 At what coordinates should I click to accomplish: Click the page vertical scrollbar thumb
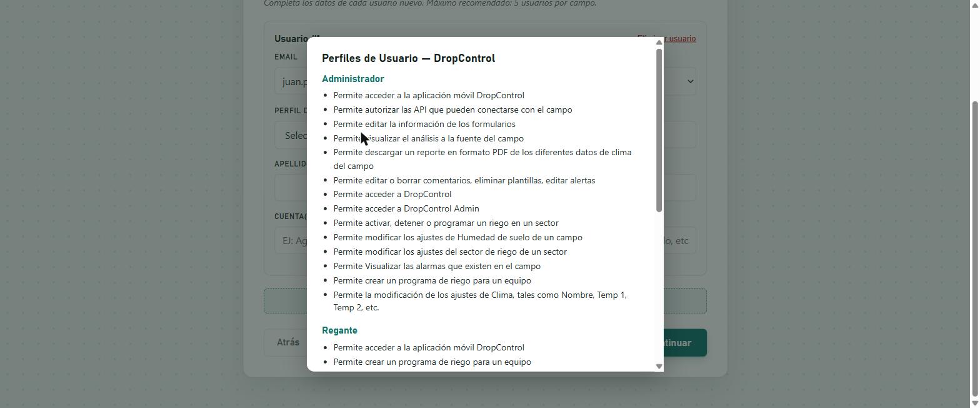tap(976, 249)
